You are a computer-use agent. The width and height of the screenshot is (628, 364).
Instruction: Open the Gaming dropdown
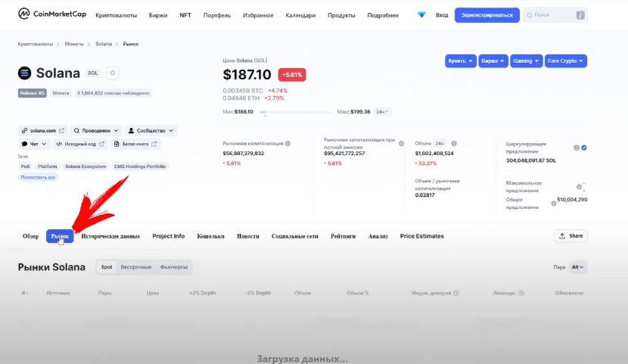click(x=526, y=61)
